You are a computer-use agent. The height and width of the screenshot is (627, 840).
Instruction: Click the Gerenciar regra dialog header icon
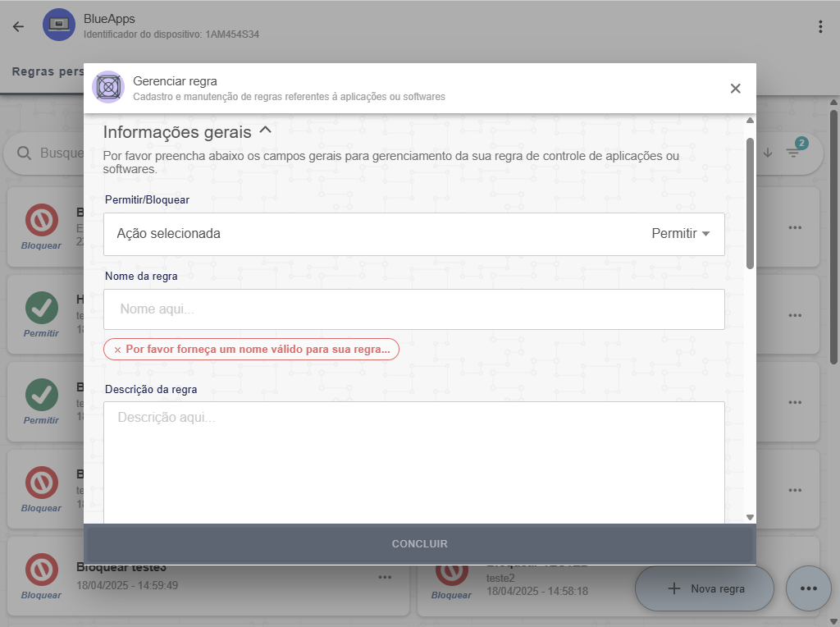coord(108,88)
